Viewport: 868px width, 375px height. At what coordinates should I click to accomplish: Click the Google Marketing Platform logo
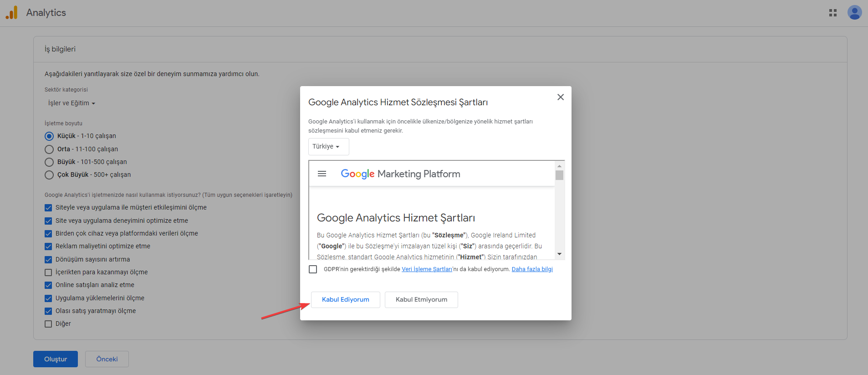pyautogui.click(x=400, y=174)
